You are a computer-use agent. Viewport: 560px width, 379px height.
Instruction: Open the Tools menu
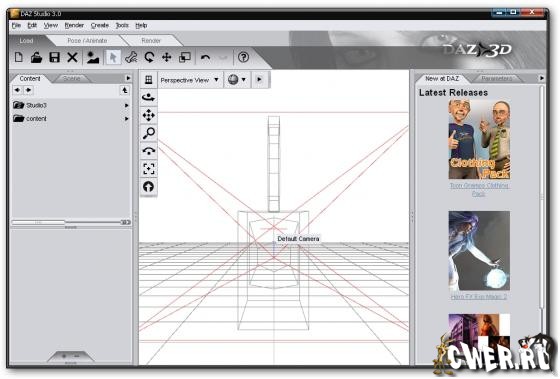(122, 25)
